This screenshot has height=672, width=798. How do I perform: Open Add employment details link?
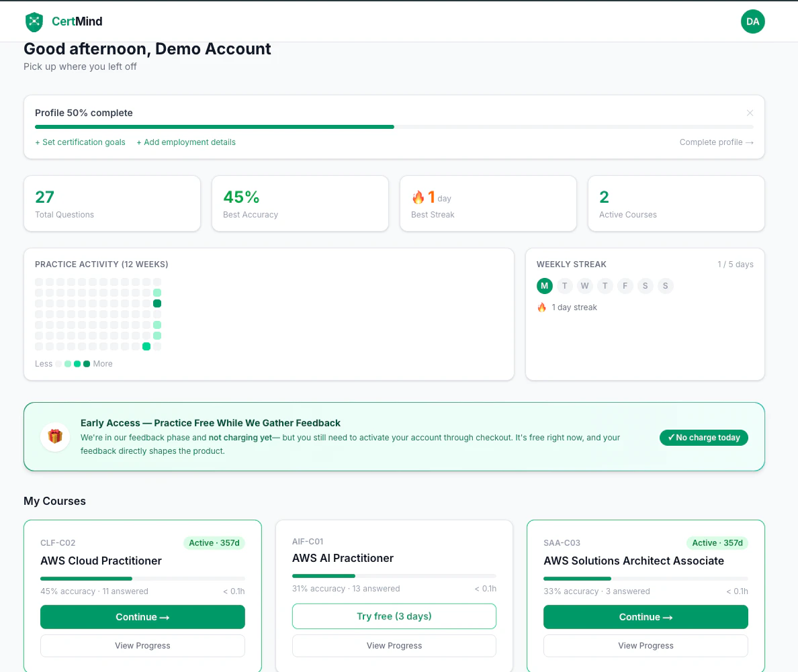pyautogui.click(x=186, y=142)
